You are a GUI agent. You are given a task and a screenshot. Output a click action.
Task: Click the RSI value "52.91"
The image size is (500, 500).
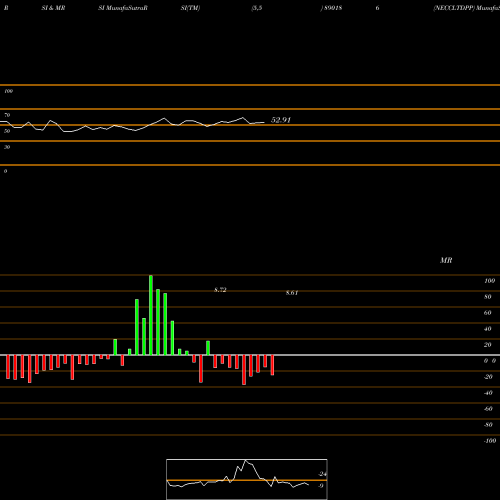point(281,120)
